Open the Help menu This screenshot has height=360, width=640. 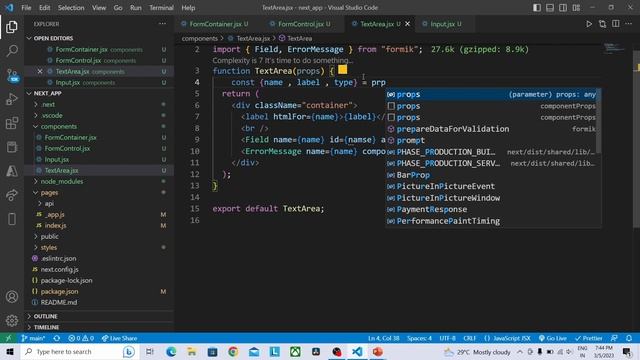tap(188, 8)
